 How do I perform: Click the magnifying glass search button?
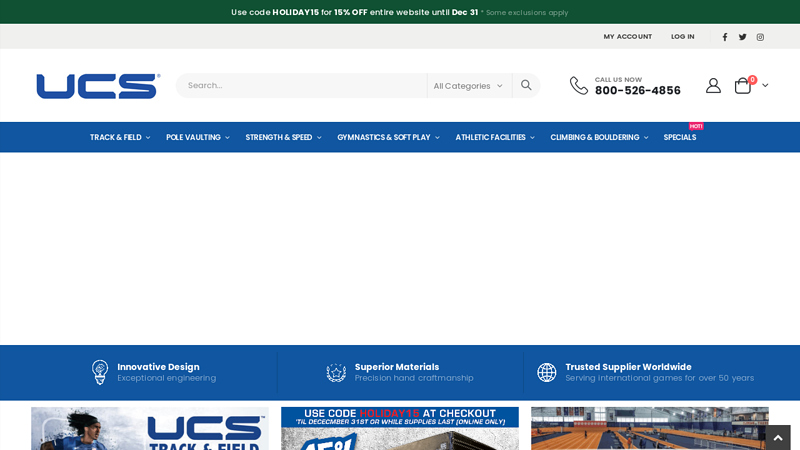pyautogui.click(x=526, y=85)
